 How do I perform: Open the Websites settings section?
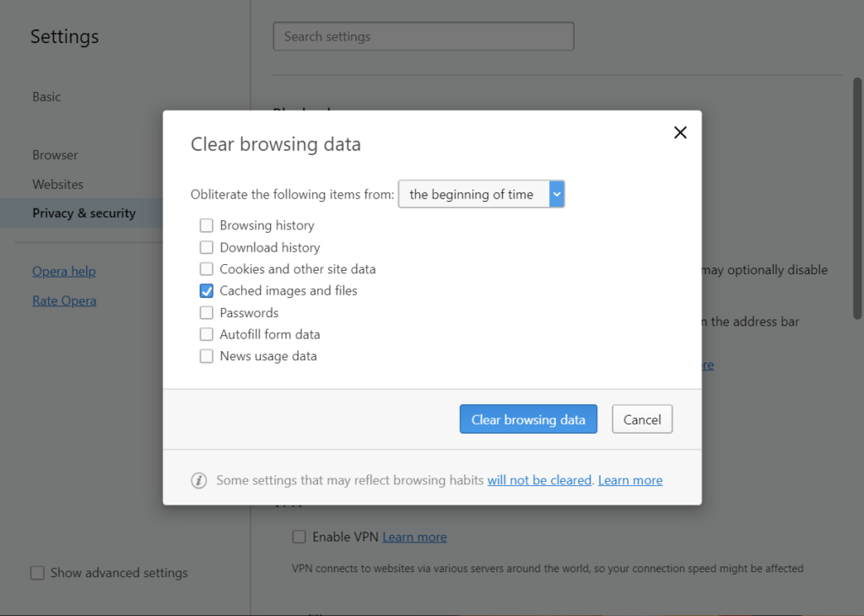(57, 184)
